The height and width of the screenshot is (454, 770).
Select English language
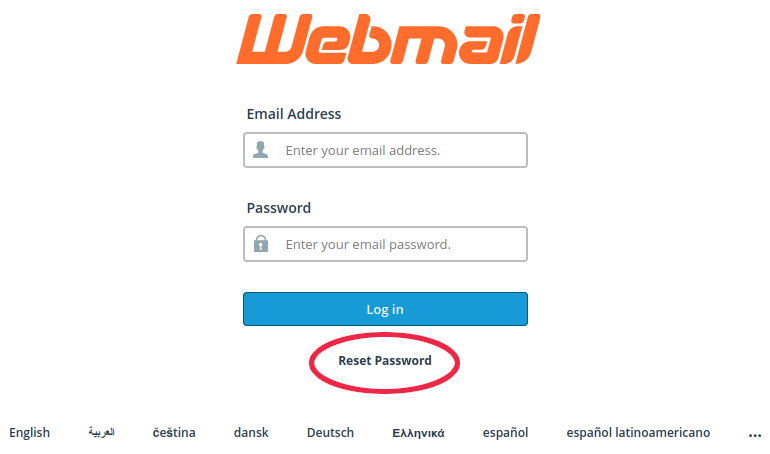29,432
